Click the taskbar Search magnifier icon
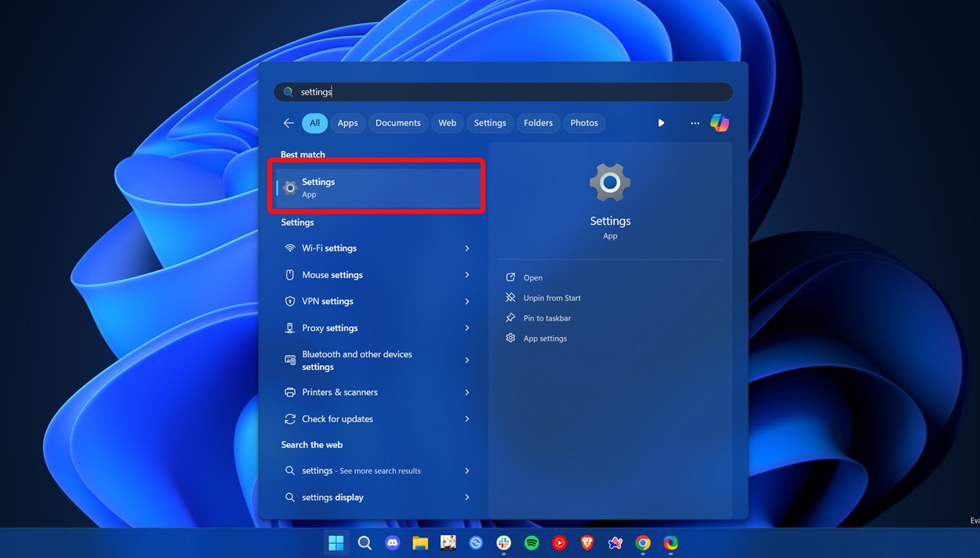Viewport: 980px width, 558px height. (x=365, y=543)
